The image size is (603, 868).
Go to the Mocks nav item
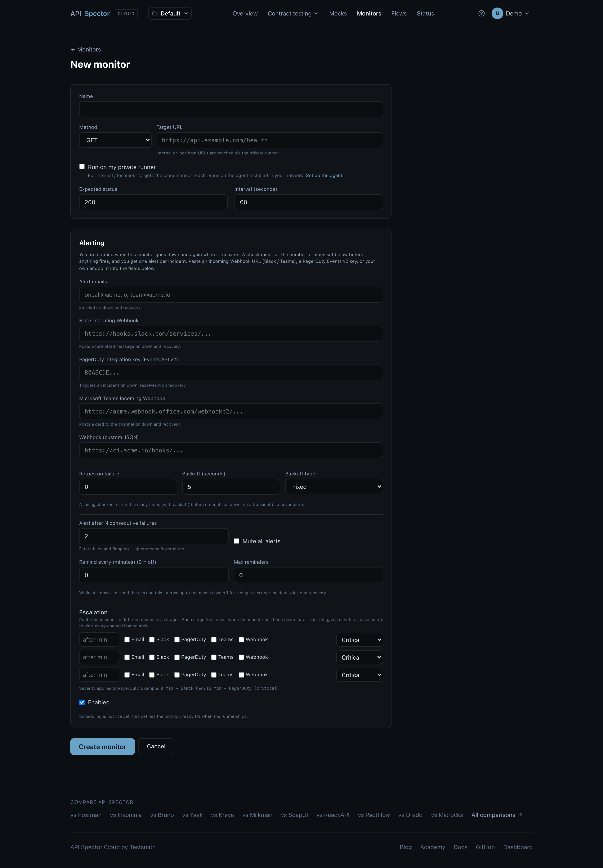coord(338,14)
